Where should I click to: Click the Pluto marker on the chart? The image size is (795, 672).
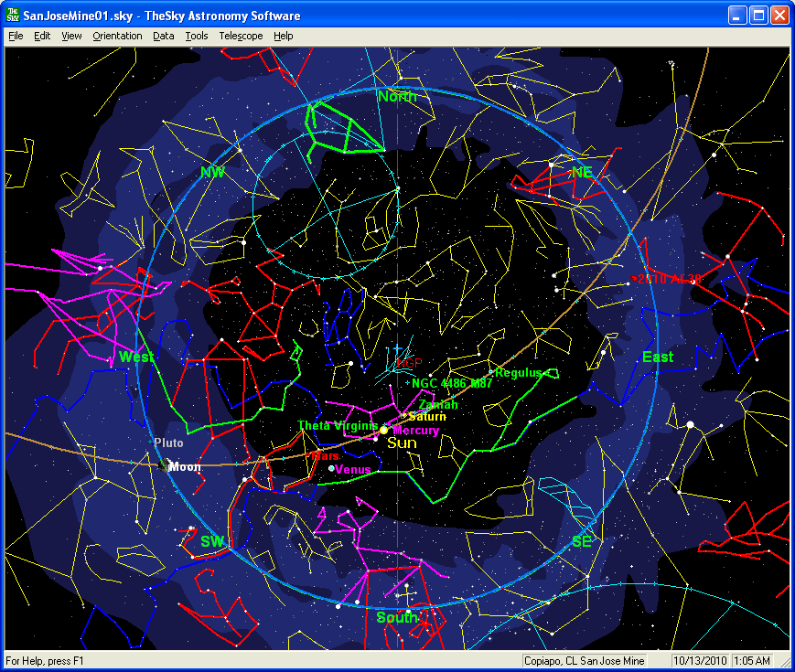pos(152,442)
